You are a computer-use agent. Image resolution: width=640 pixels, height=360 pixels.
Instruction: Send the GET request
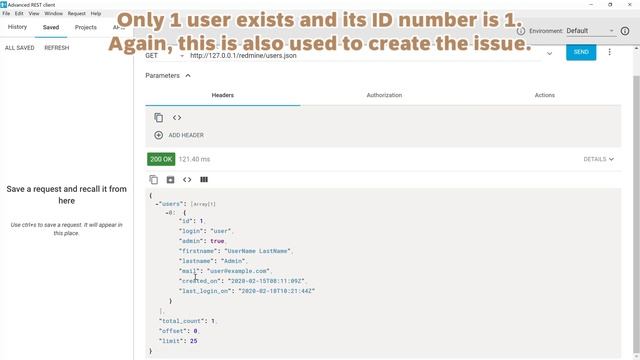tap(581, 52)
